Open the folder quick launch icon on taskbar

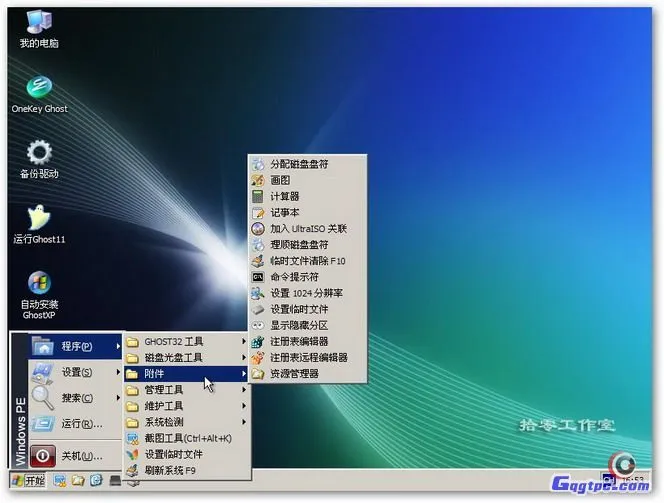pyautogui.click(x=78, y=481)
